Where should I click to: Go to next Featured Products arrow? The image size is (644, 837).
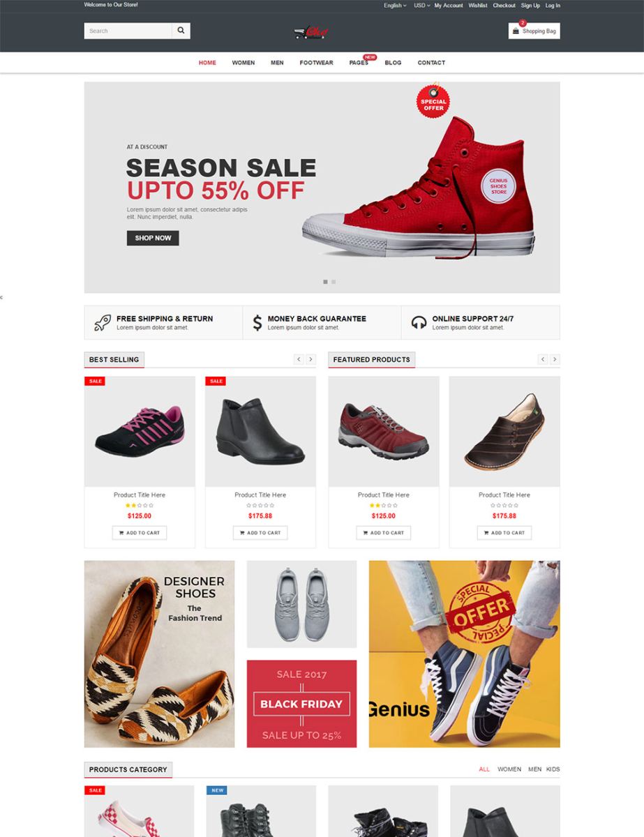click(555, 359)
